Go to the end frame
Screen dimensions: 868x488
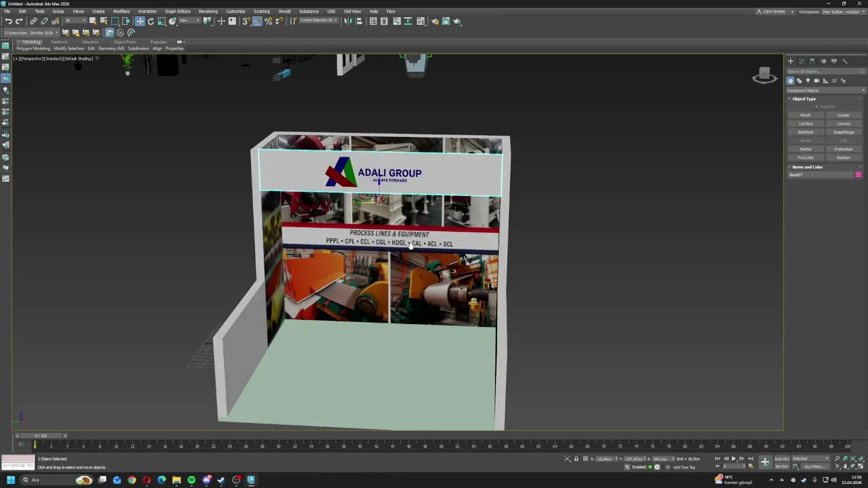pos(751,459)
